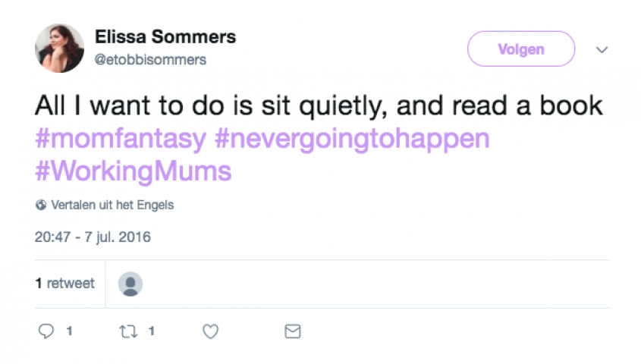This screenshot has width=641, height=364.
Task: Retweet using the arrows icon
Action: [x=128, y=331]
